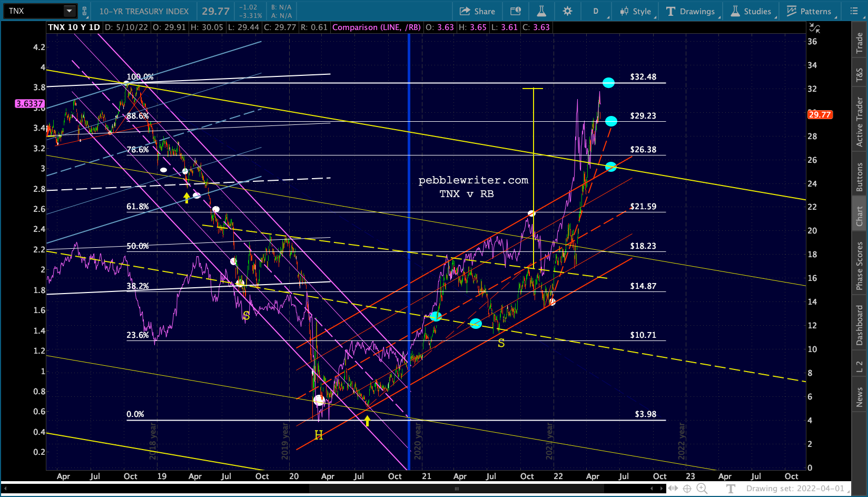Screen dimensions: 868x497
Task: Open the TNX symbol dropdown arrow
Action: (x=70, y=11)
